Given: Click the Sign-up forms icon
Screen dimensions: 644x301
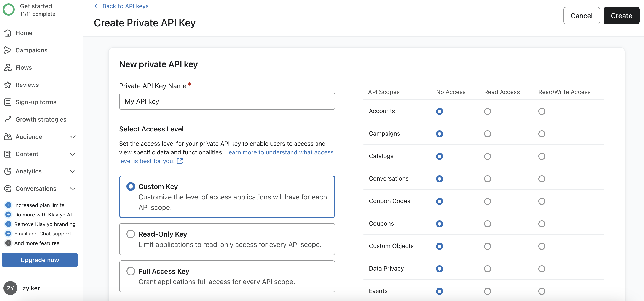Looking at the screenshot, I should (8, 102).
